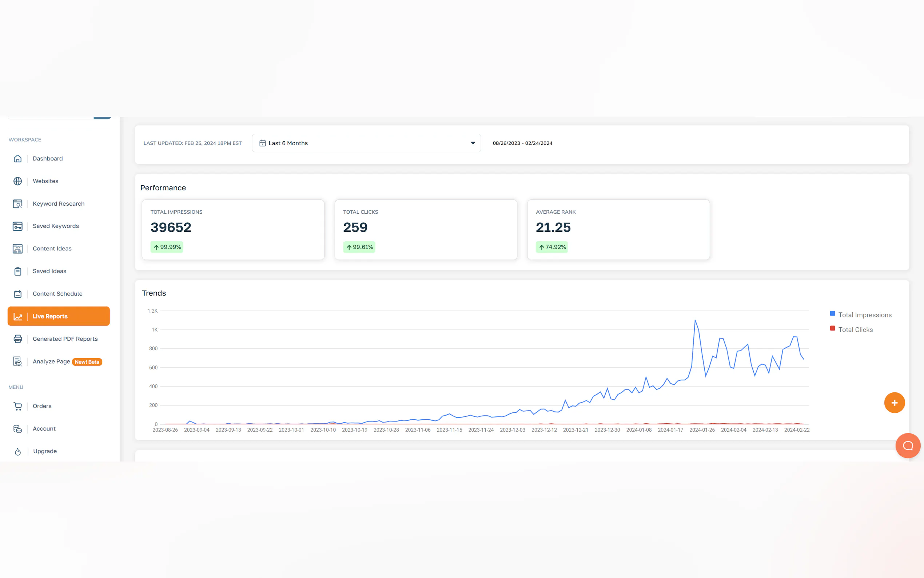Click the Saved Keywords key icon
Screen dimensions: 924x578
(x=17, y=226)
